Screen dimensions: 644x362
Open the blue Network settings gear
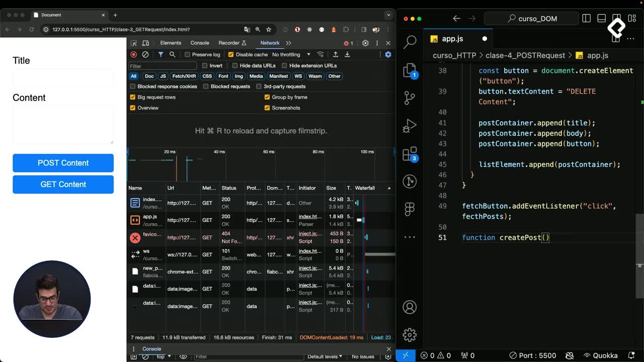click(x=388, y=54)
